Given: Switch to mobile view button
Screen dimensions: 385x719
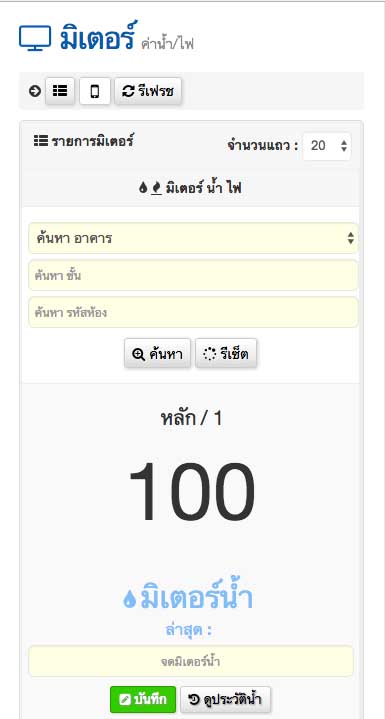Looking at the screenshot, I should (95, 91).
